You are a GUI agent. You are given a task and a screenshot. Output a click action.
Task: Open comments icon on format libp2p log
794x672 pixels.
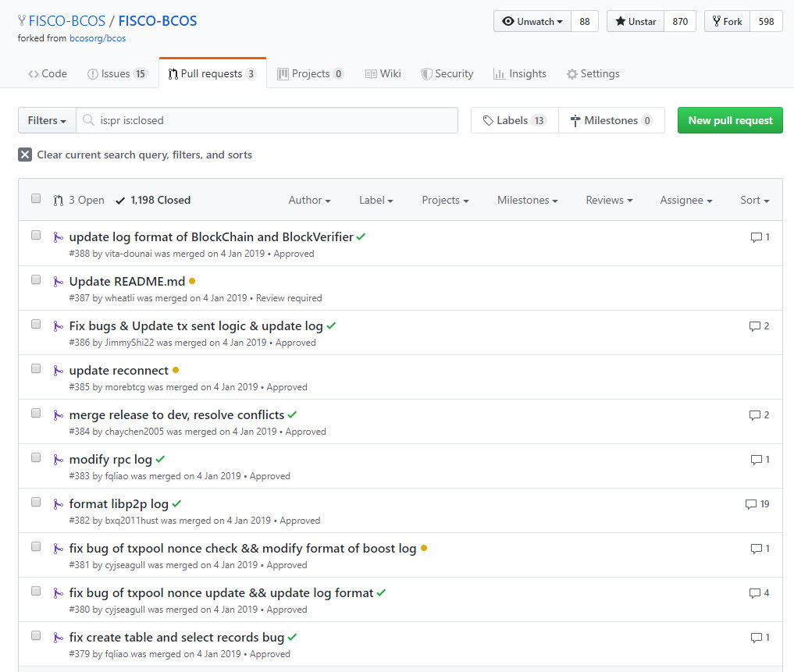click(751, 504)
